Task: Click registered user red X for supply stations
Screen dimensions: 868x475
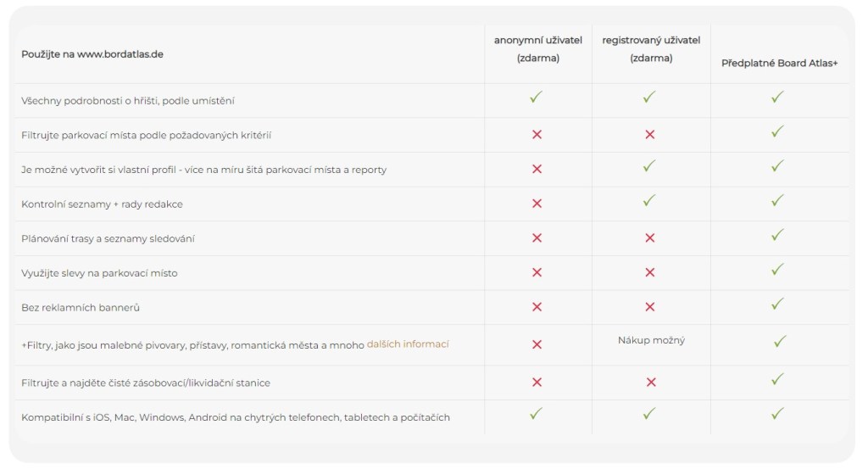Action: (x=650, y=383)
